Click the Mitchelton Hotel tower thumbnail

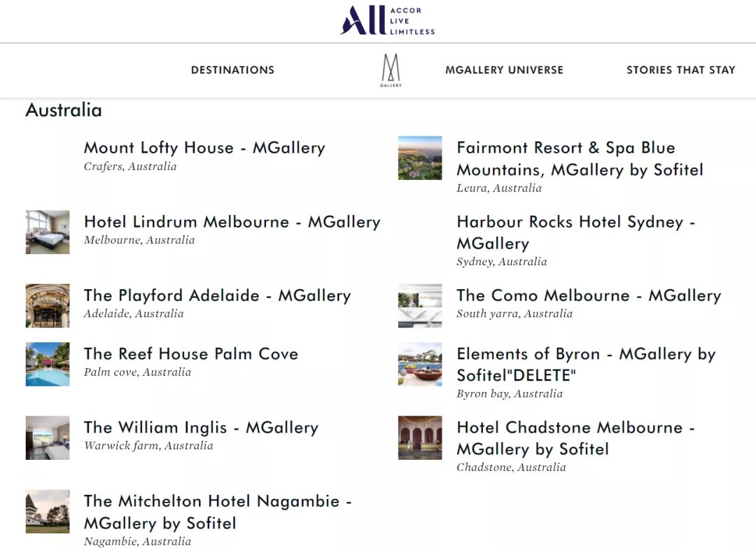click(48, 512)
